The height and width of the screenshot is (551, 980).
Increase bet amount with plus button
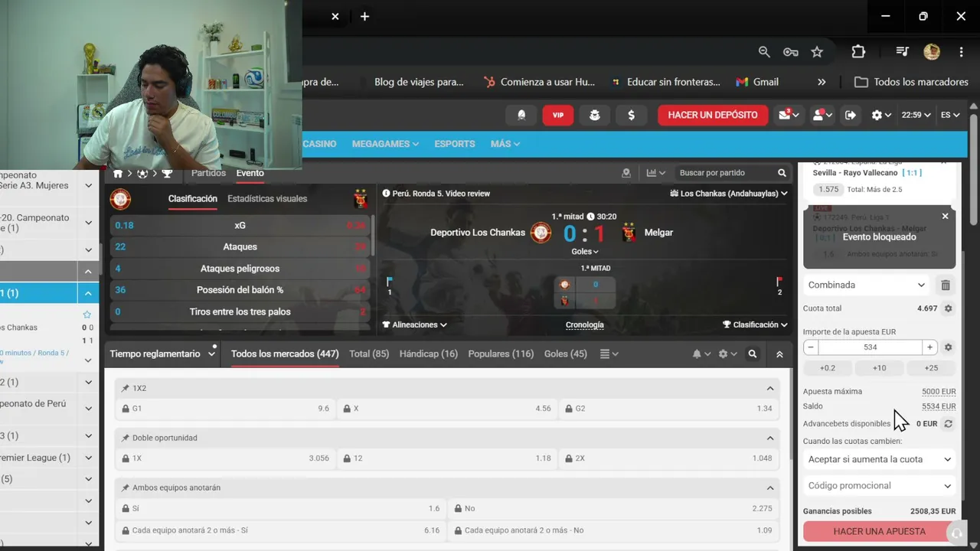(929, 347)
